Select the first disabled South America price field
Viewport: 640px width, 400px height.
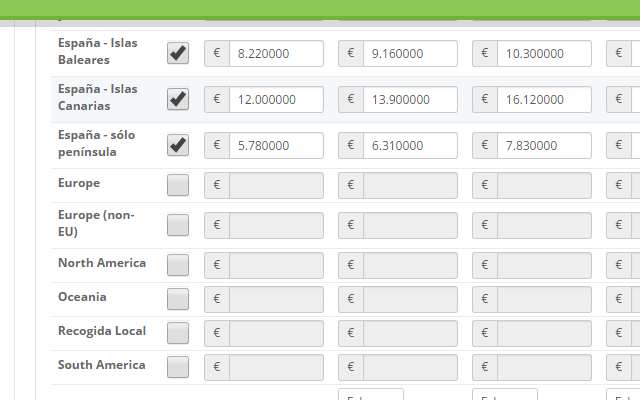point(276,367)
